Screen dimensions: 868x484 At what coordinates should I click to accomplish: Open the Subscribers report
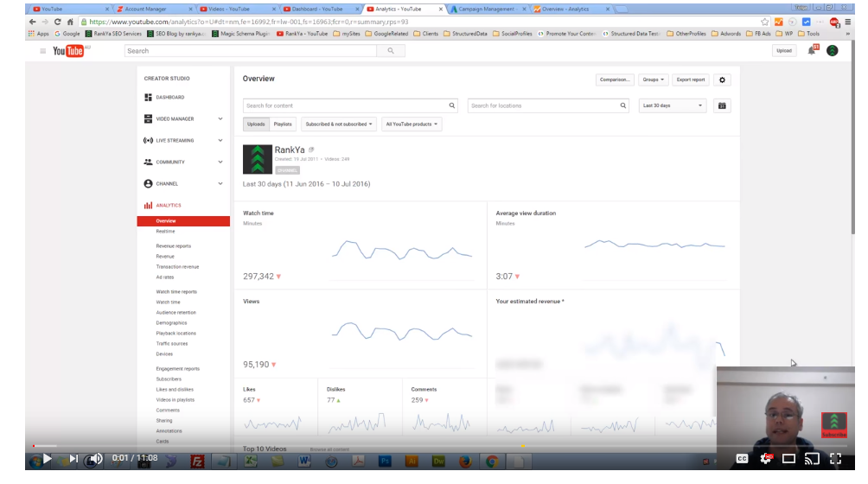[x=169, y=379]
